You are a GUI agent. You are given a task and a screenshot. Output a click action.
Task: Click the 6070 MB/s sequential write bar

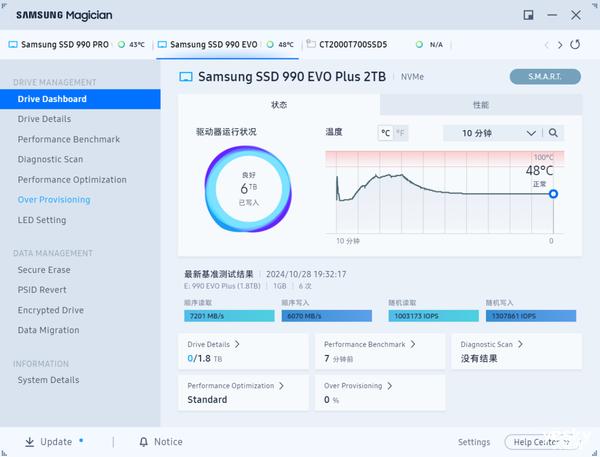326,316
